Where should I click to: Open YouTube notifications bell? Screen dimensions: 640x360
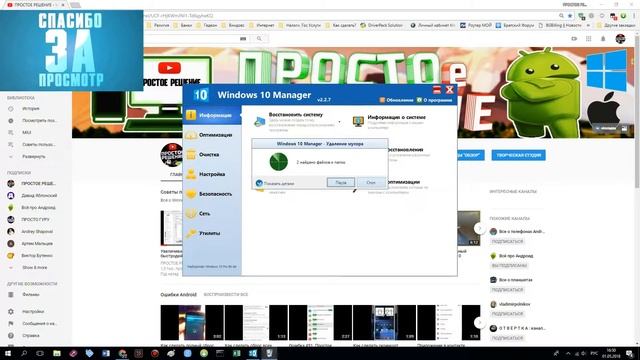point(603,39)
